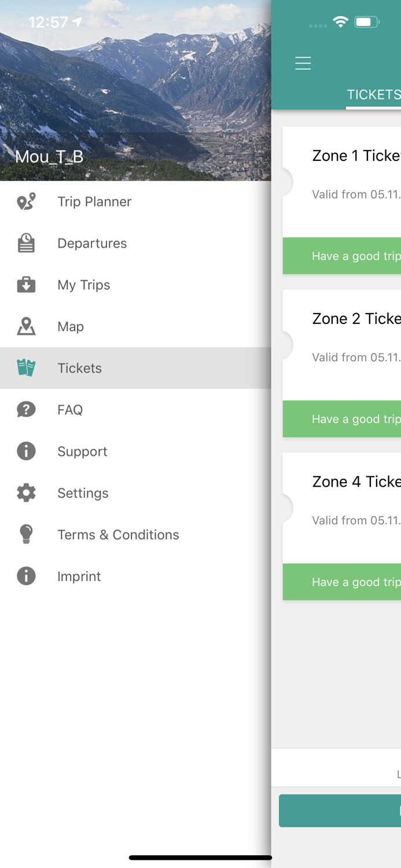The width and height of the screenshot is (401, 868).
Task: Tap the Settings gear icon
Action: [x=26, y=493]
